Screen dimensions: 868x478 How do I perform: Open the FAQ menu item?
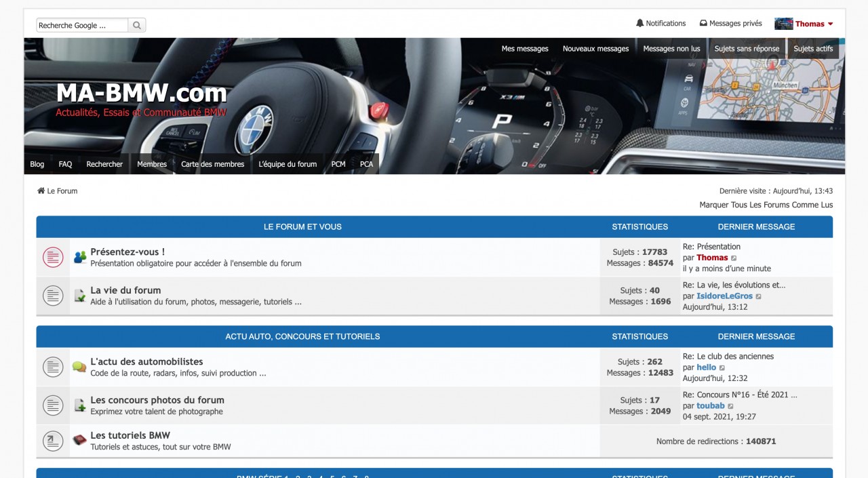[x=65, y=164]
